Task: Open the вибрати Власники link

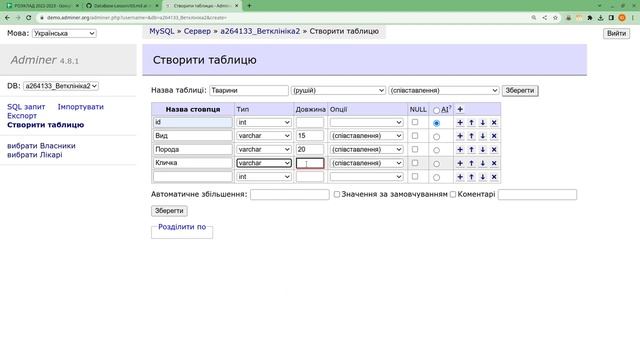Action: tap(41, 146)
